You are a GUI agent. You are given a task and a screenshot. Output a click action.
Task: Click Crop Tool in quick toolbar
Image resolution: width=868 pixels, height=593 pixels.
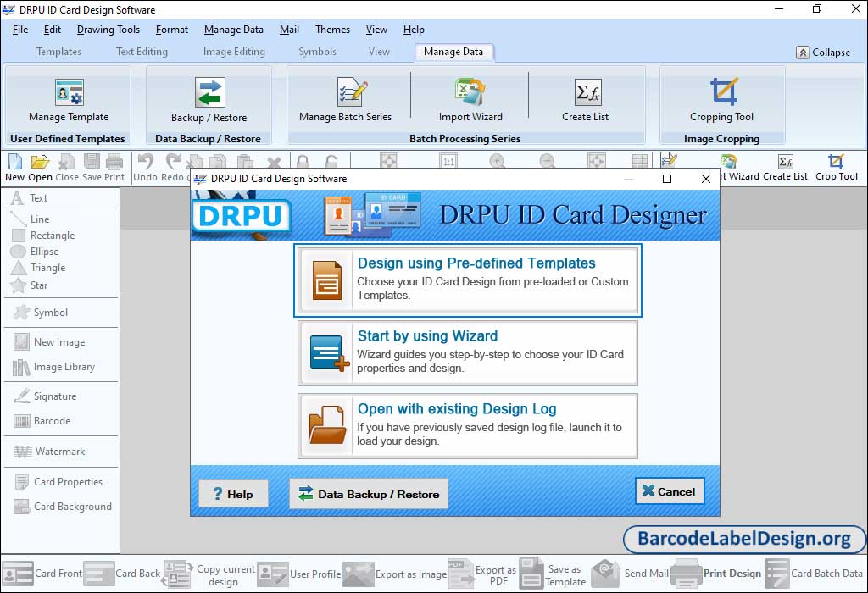(x=837, y=169)
